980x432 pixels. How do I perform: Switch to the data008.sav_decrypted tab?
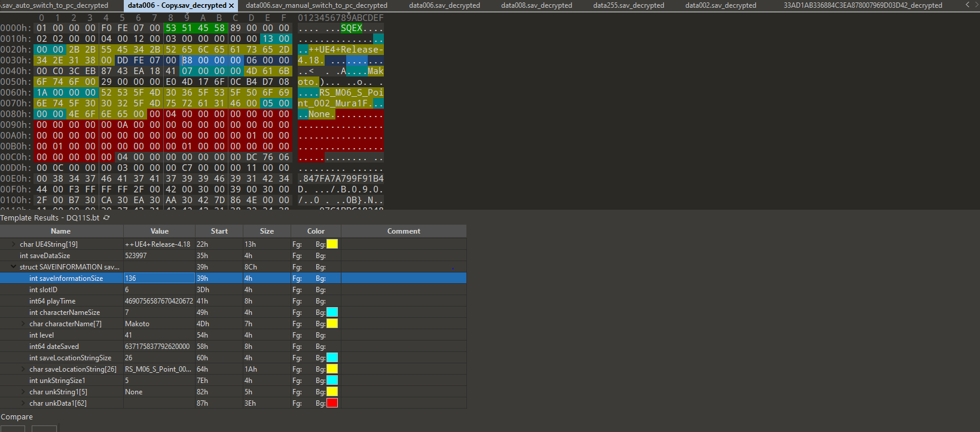536,5
